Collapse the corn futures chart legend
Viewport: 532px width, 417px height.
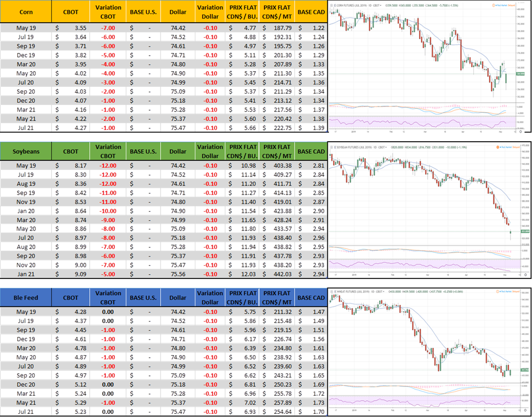pyautogui.click(x=331, y=6)
